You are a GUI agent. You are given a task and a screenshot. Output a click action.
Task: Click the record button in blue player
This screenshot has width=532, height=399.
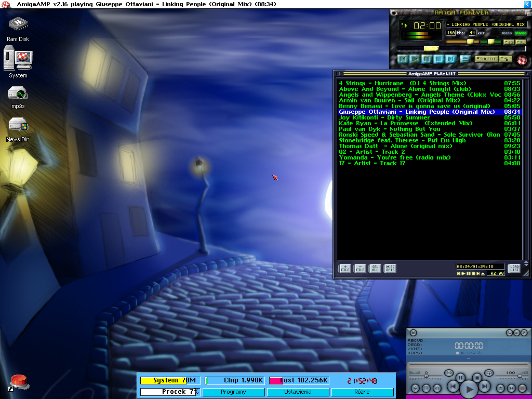(522, 388)
